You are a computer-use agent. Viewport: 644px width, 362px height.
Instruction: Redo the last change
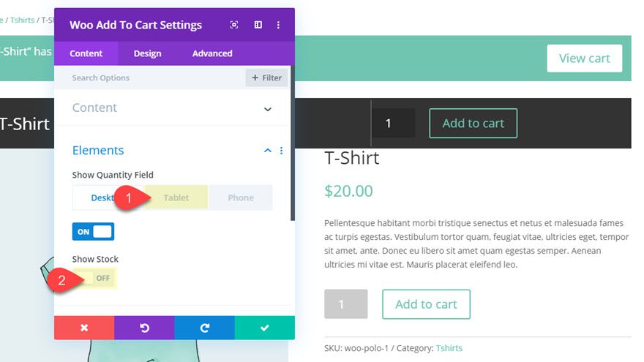point(204,328)
